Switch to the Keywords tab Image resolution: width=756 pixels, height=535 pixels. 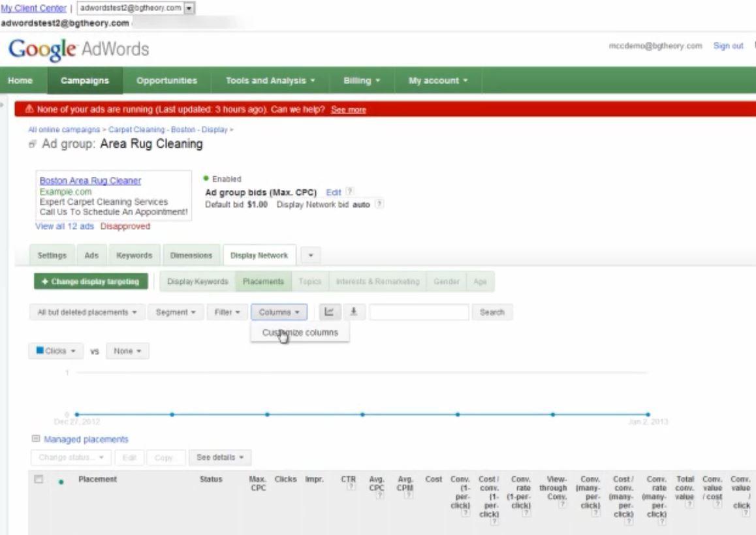pyautogui.click(x=134, y=256)
